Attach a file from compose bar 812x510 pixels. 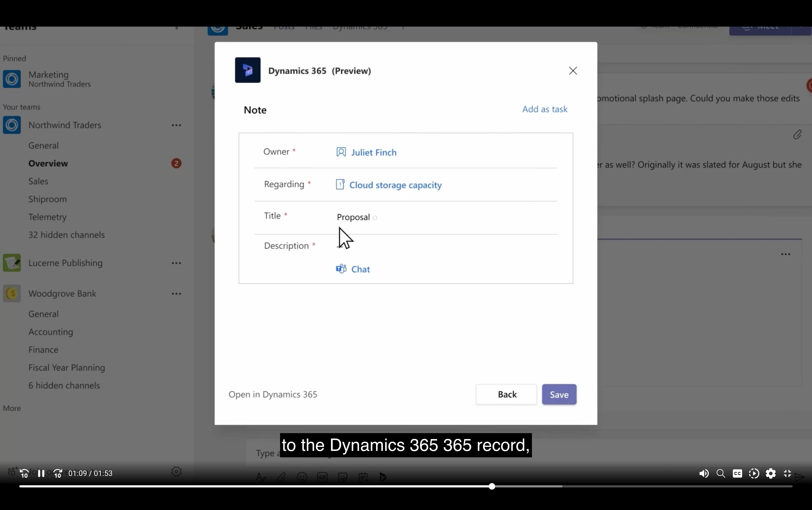click(281, 477)
